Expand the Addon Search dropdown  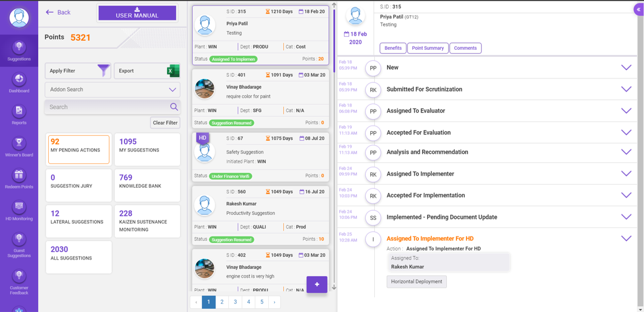tap(173, 90)
